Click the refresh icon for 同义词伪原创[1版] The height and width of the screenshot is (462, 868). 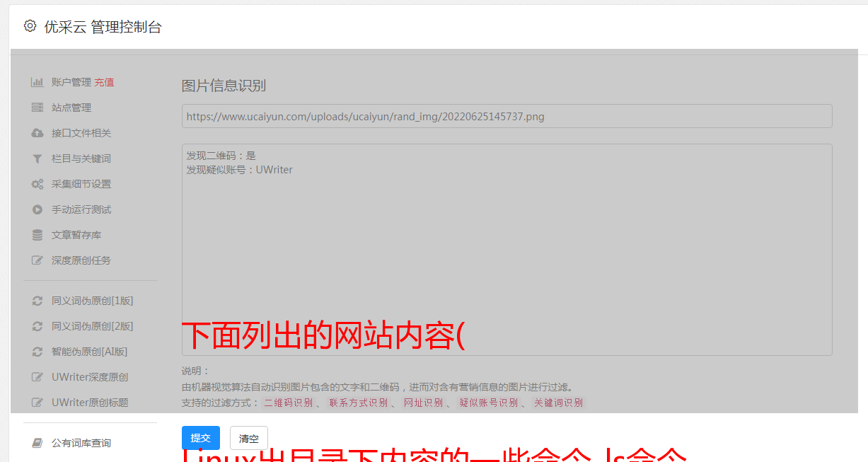click(x=37, y=301)
